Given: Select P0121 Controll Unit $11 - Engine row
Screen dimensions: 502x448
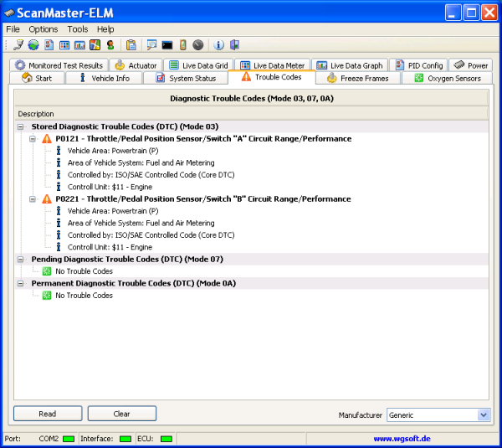Looking at the screenshot, I should (x=110, y=187).
